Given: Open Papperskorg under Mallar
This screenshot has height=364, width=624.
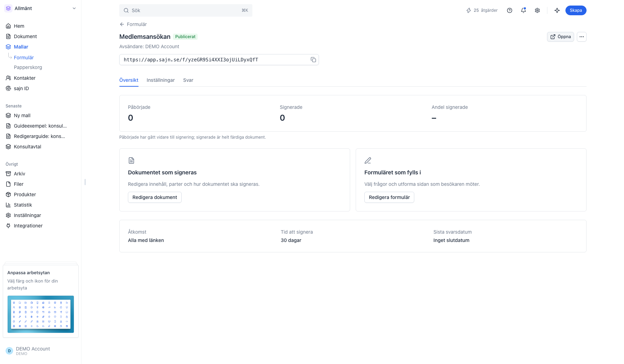Looking at the screenshot, I should pos(28,67).
